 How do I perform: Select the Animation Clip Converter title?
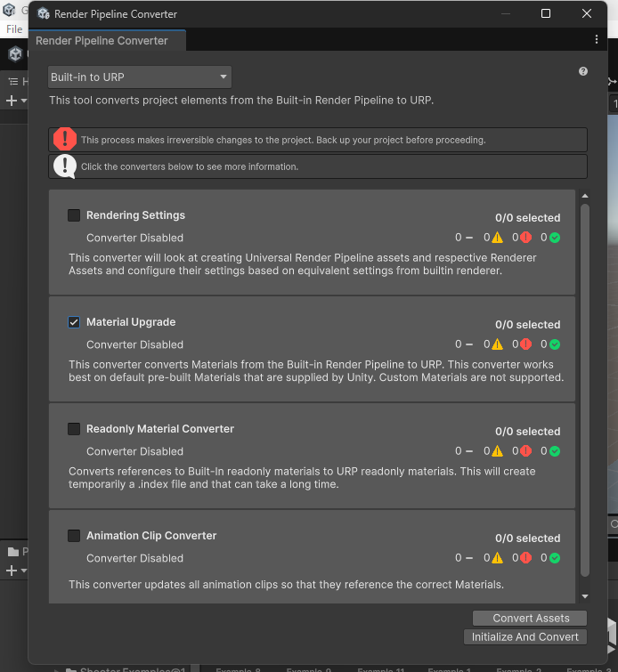click(151, 535)
